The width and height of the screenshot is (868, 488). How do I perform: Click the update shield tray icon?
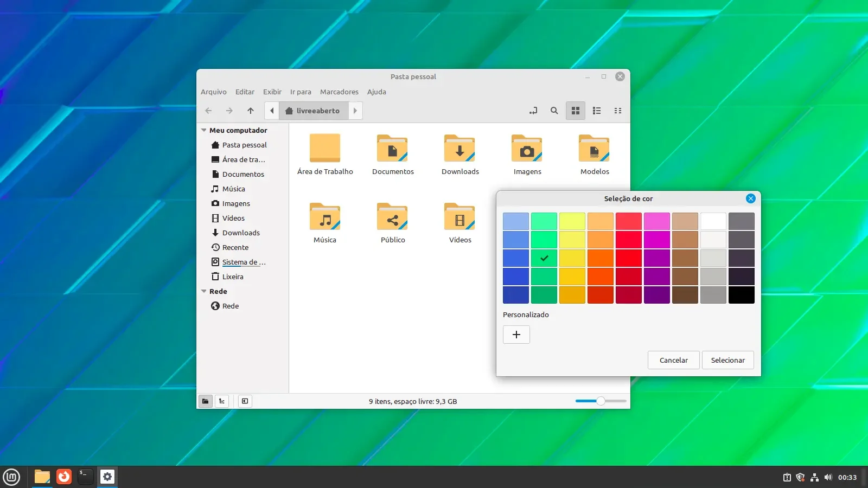tap(800, 477)
